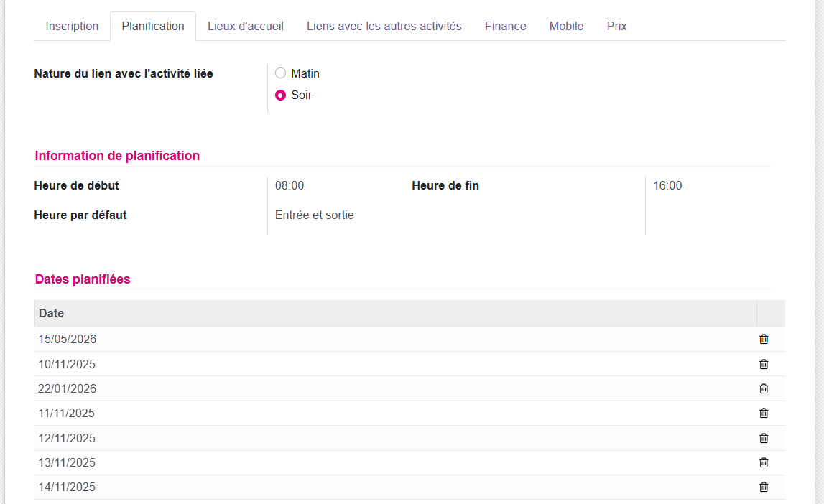Screen dimensions: 824x504
Task: Click trash icon for 10/11/2025
Action: (x=764, y=364)
